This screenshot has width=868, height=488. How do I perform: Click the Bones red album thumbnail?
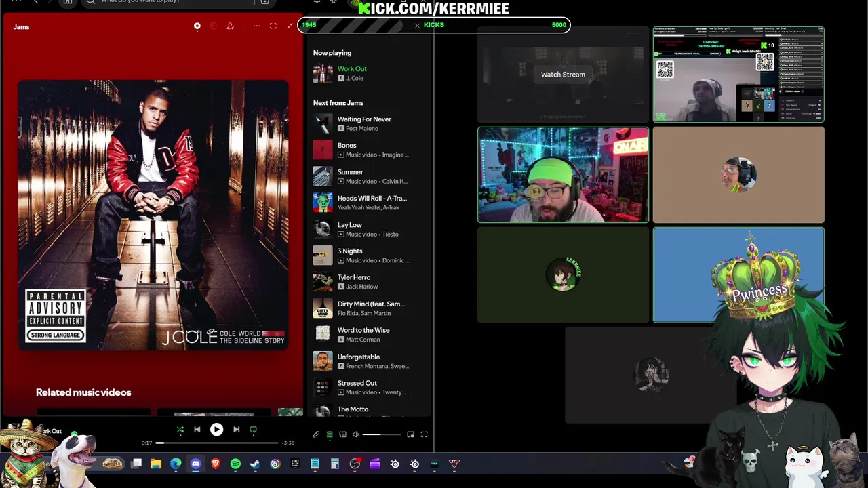323,150
